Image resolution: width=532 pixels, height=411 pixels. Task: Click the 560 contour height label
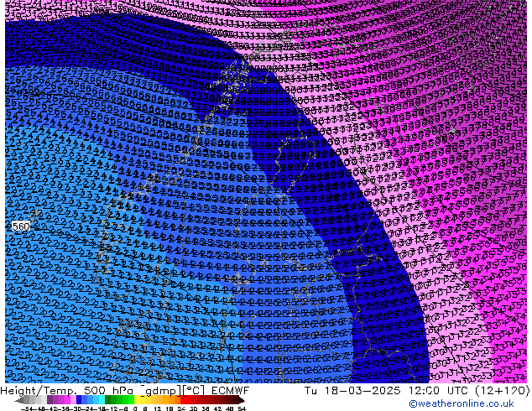21,226
